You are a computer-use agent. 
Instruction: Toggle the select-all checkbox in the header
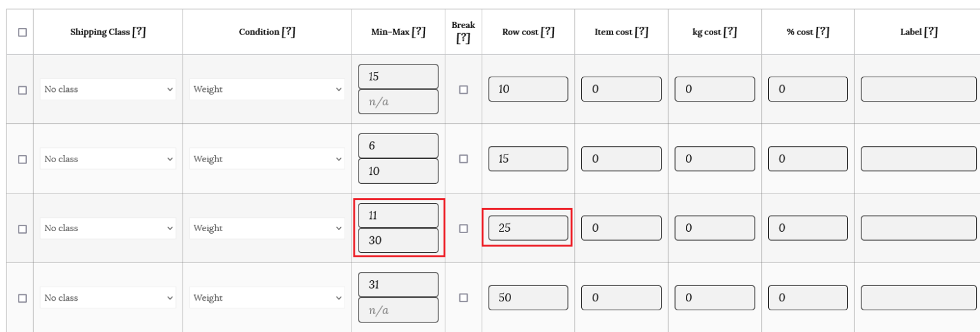pyautogui.click(x=22, y=33)
